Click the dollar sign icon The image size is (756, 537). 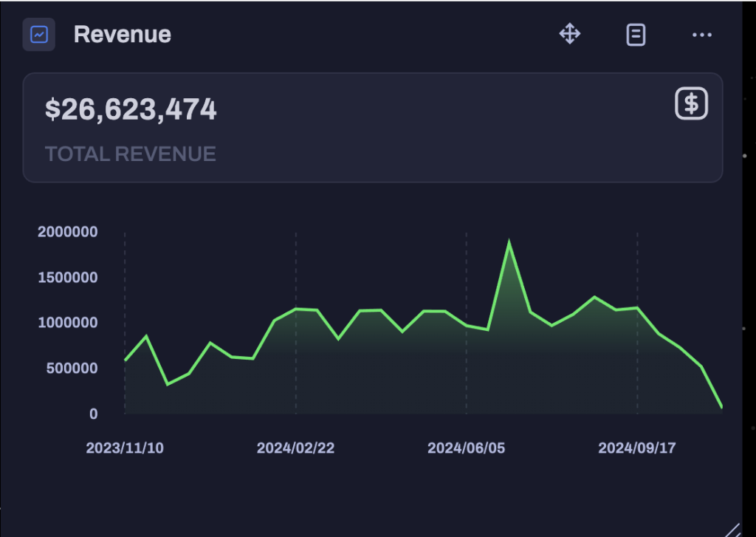pos(691,104)
